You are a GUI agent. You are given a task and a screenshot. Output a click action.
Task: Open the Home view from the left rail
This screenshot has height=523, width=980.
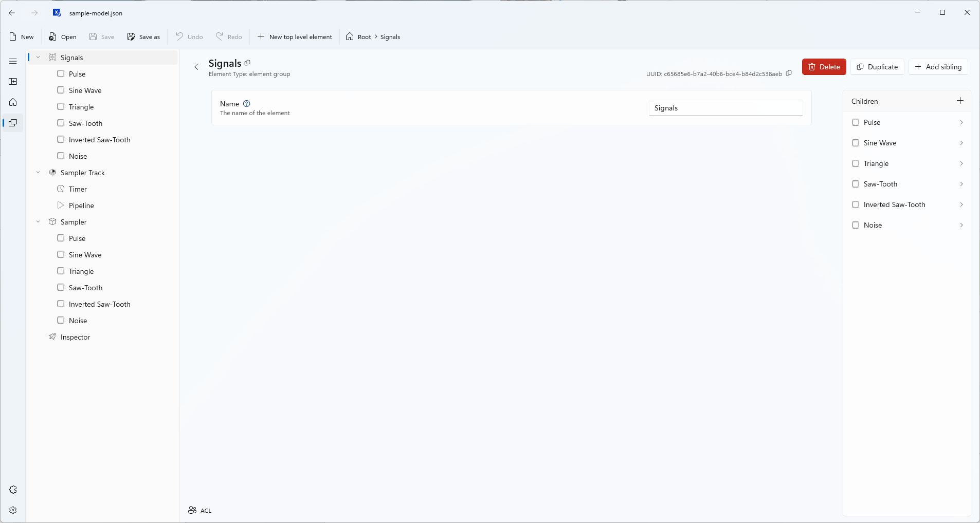click(x=13, y=102)
